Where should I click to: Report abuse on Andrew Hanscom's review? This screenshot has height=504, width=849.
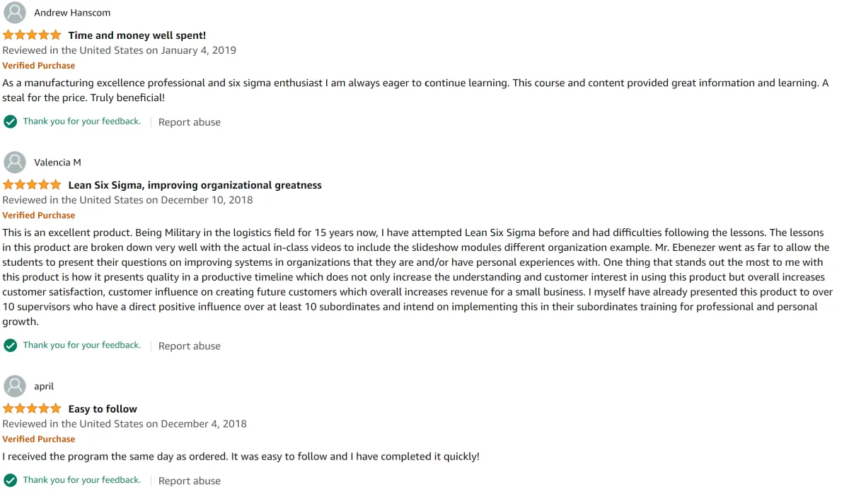(x=190, y=122)
